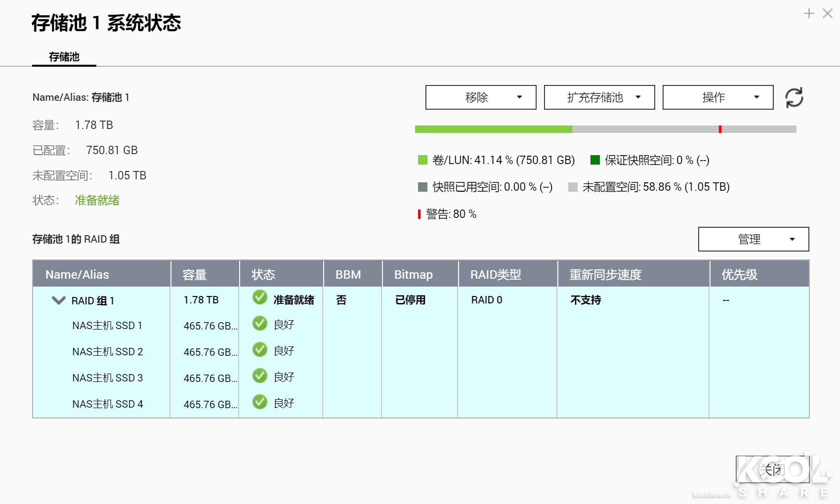
Task: Click the green status icon beside RAID 组 1
Action: [260, 298]
